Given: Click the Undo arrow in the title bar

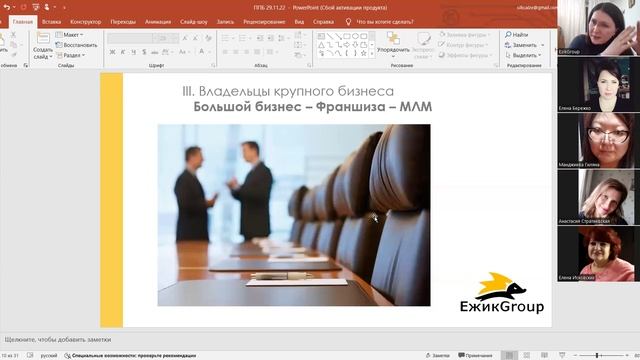Looking at the screenshot, I should click(x=7, y=7).
